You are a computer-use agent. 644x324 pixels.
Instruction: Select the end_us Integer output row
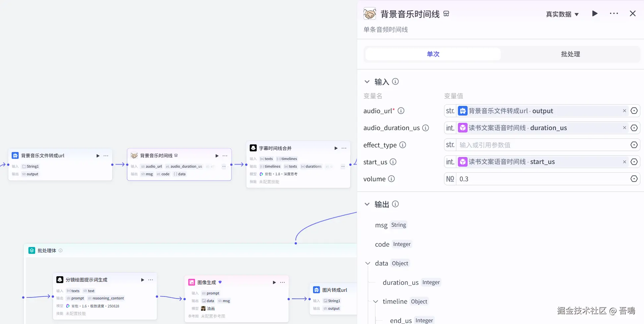pos(412,320)
